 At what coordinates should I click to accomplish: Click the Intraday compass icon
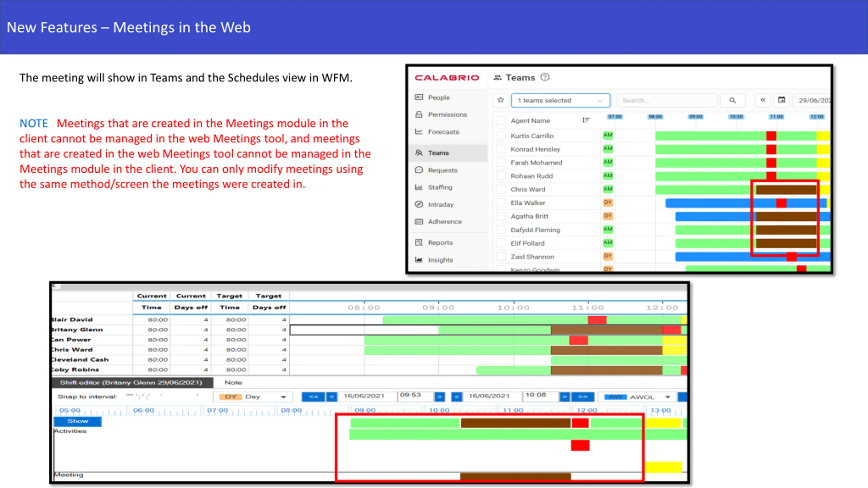pyautogui.click(x=419, y=204)
